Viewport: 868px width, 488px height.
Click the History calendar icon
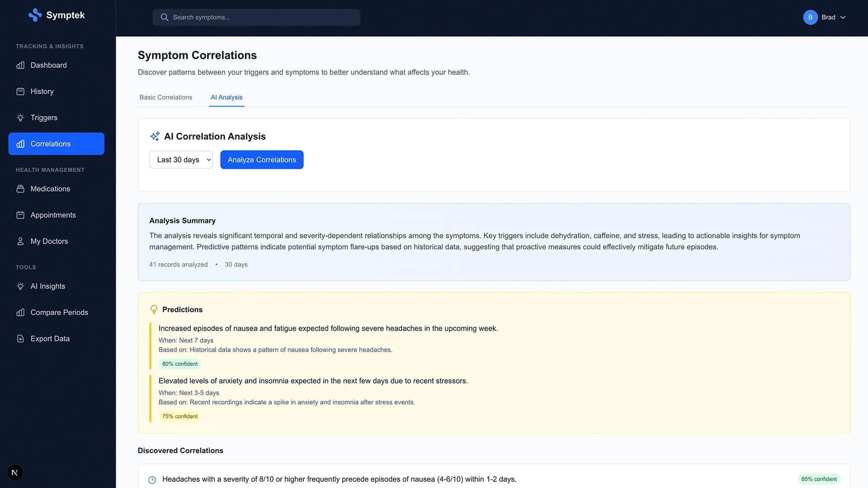[x=20, y=92]
